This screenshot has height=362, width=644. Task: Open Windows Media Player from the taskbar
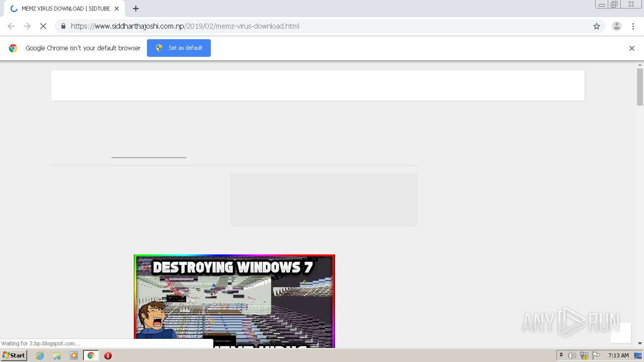coord(74,355)
